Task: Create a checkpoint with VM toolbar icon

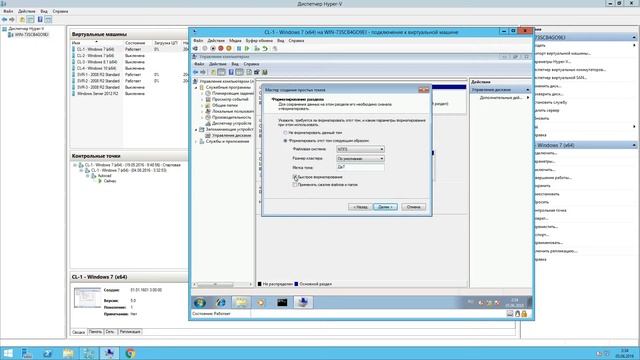Action: coord(257,49)
